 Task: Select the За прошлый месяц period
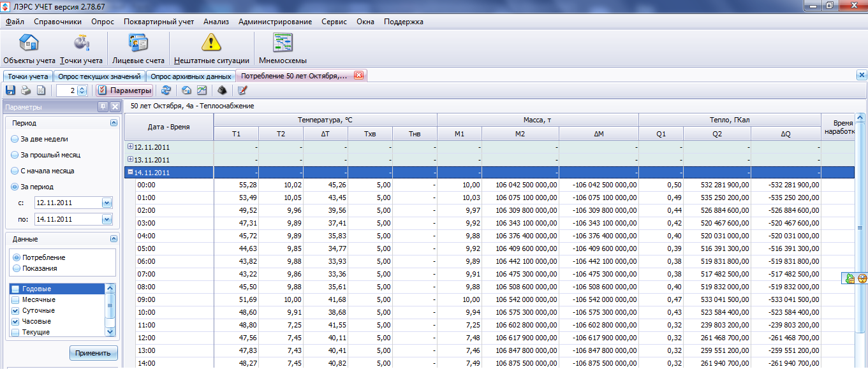tap(45, 155)
